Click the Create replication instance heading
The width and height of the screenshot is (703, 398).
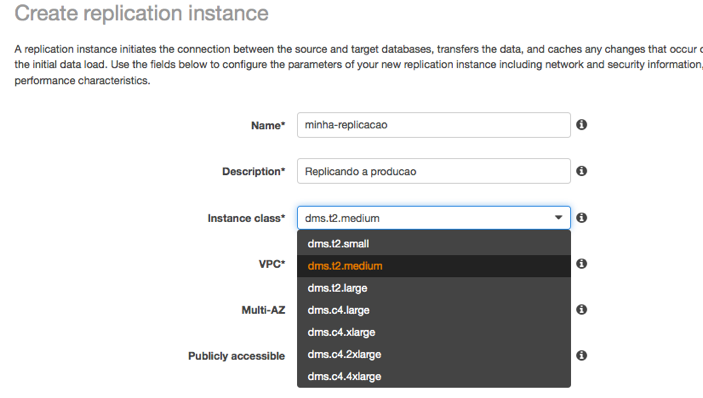pos(141,13)
